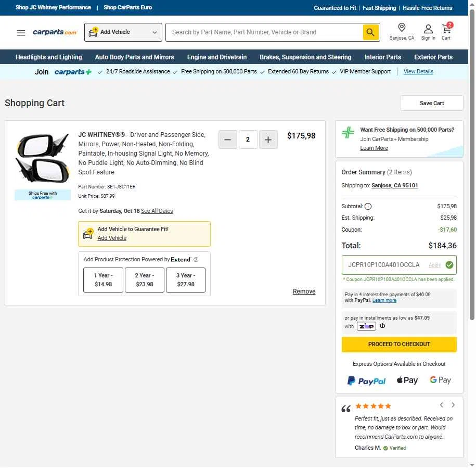The image size is (476, 470).
Task: Click the Zip info icon
Action: [382, 326]
